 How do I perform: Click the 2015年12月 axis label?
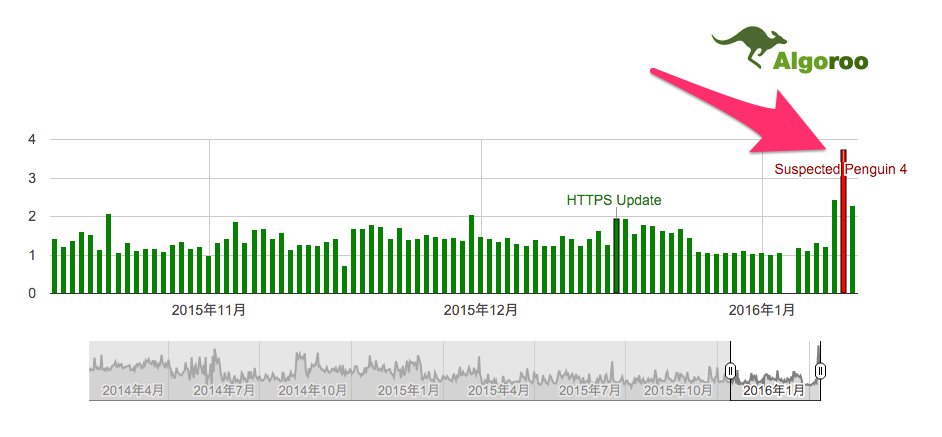click(x=481, y=310)
